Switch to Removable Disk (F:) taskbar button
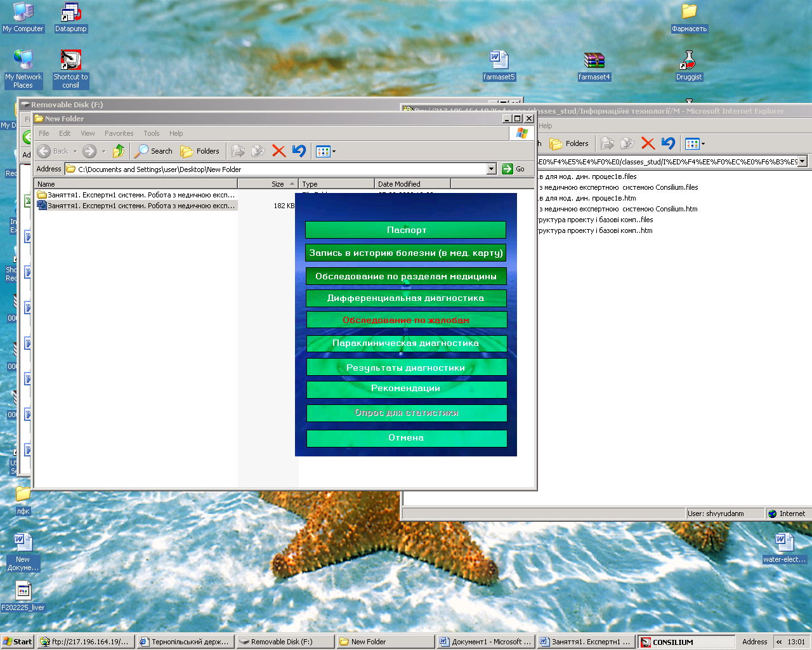812x650 pixels. click(x=285, y=642)
